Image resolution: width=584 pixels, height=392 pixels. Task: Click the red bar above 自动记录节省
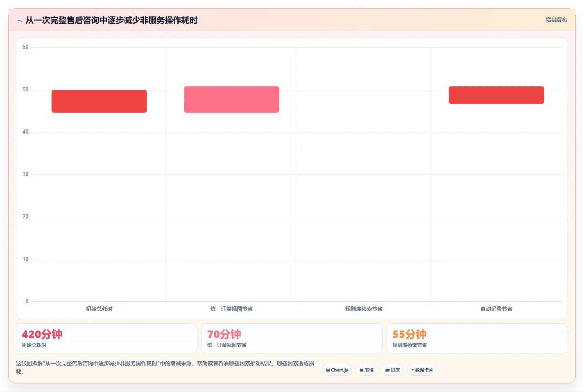[x=496, y=95]
